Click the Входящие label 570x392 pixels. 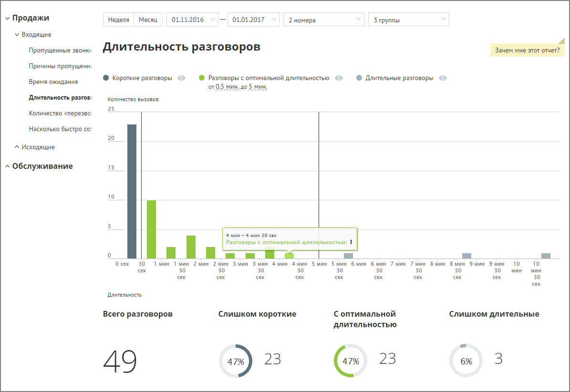pos(36,34)
